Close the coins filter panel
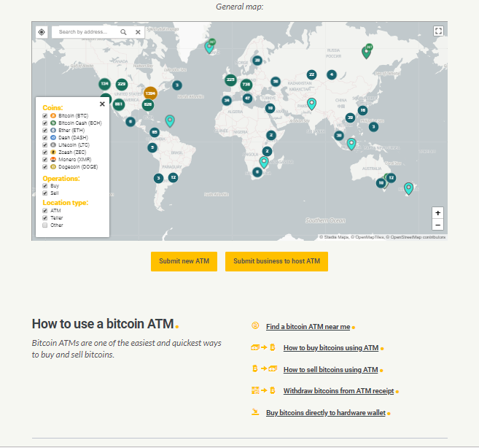The image size is (479, 448). (x=102, y=104)
